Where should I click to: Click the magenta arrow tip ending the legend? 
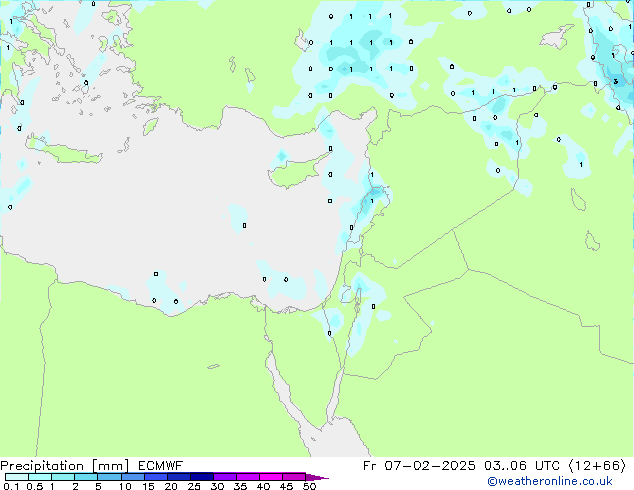[x=322, y=477]
